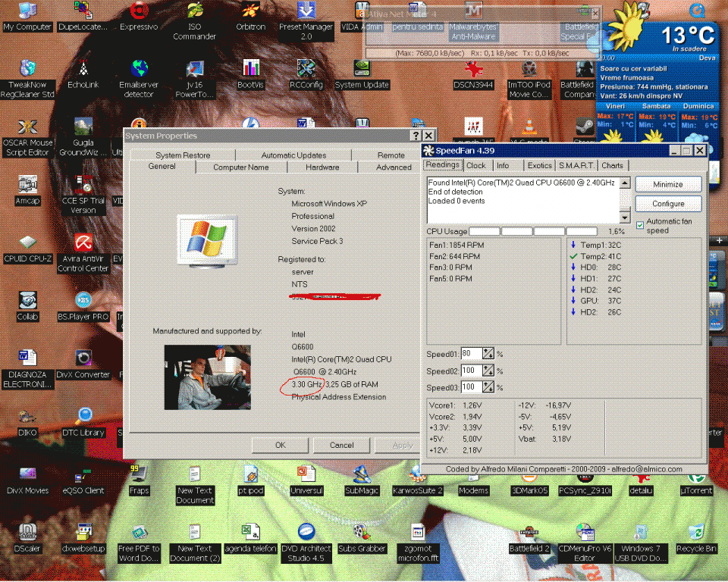Open the Recycle Bin
The width and height of the screenshot is (728, 582).
point(696,539)
